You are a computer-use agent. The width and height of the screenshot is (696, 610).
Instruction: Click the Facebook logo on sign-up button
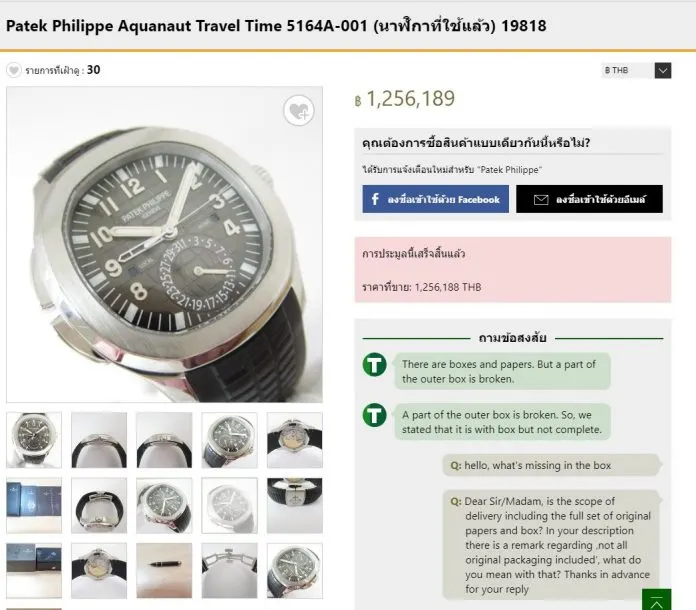point(375,199)
